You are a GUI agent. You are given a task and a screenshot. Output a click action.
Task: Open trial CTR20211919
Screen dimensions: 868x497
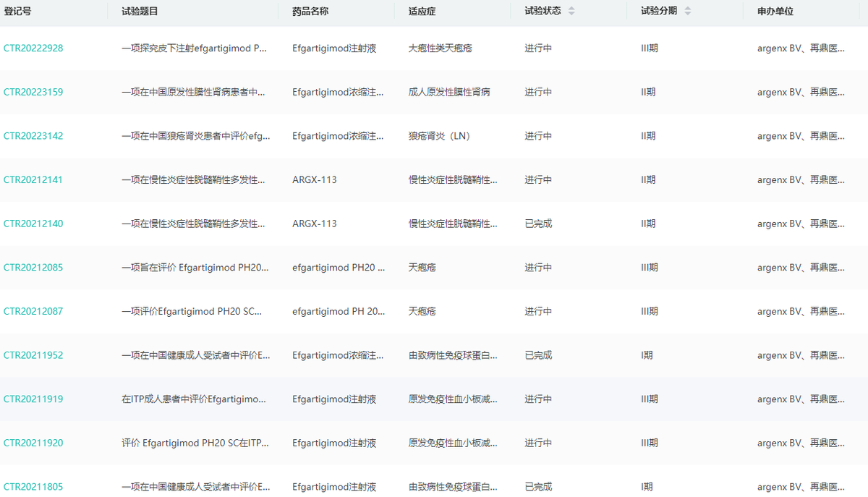(x=33, y=399)
